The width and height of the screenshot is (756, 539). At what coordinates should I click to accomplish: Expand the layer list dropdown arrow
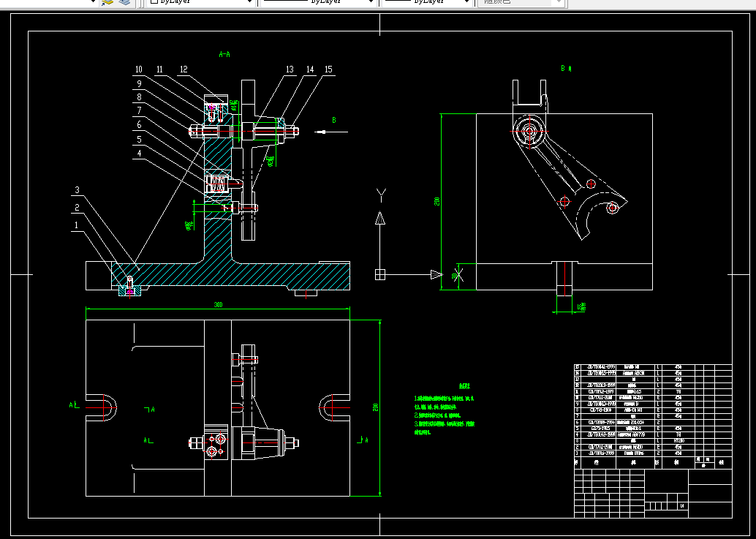click(93, 2)
